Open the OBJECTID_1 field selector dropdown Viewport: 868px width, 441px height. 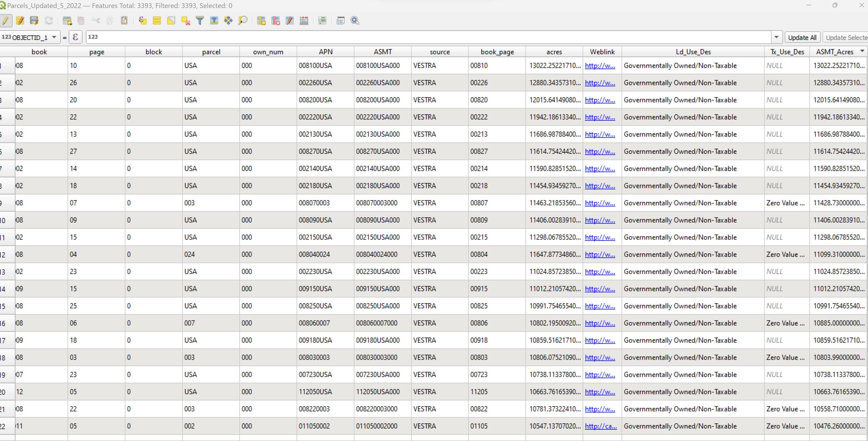click(x=30, y=37)
